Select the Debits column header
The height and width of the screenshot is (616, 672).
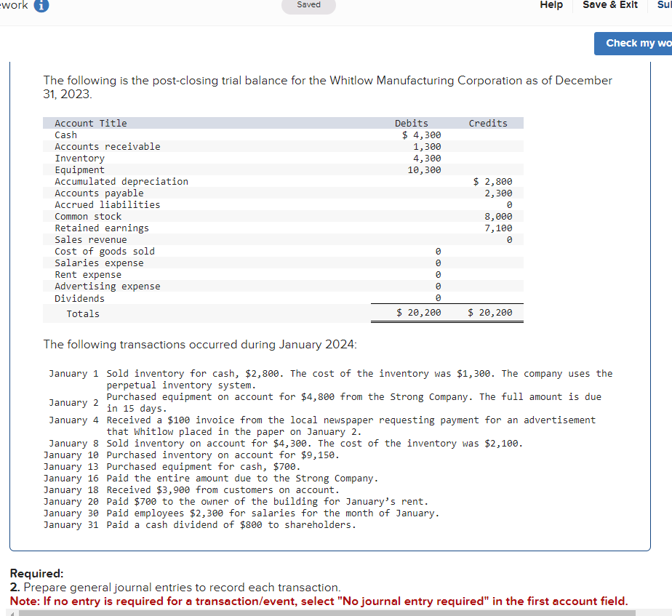(411, 123)
